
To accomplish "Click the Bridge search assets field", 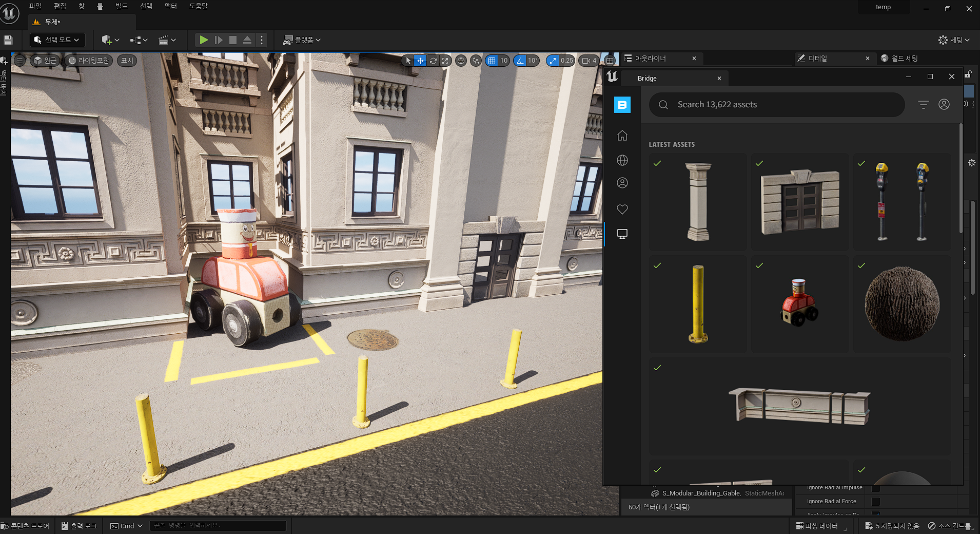I will [x=777, y=105].
